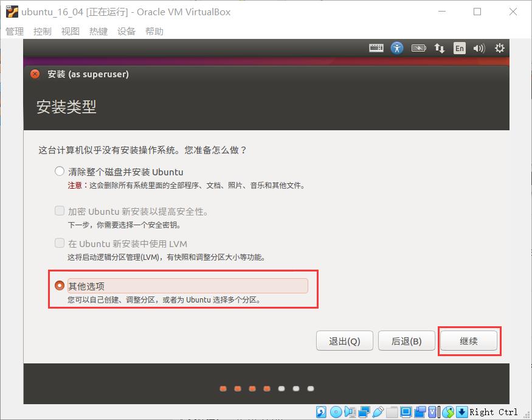Open the 'En' input language indicator
The width and height of the screenshot is (532, 420).
pyautogui.click(x=460, y=48)
